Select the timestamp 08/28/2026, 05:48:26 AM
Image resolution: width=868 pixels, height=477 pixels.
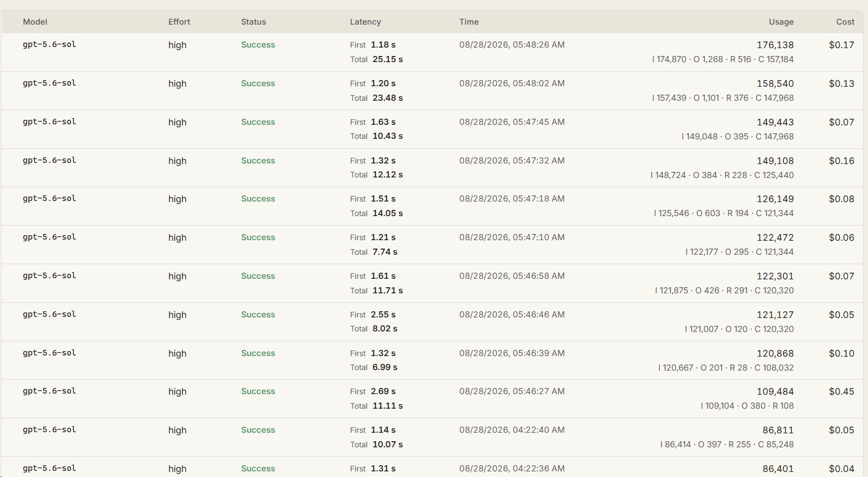(512, 45)
